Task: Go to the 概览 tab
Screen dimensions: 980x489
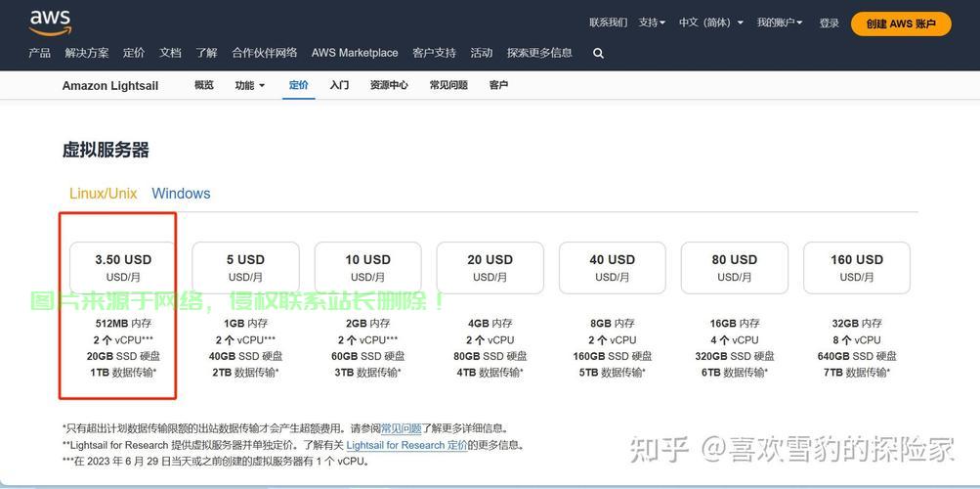Action: pos(204,85)
